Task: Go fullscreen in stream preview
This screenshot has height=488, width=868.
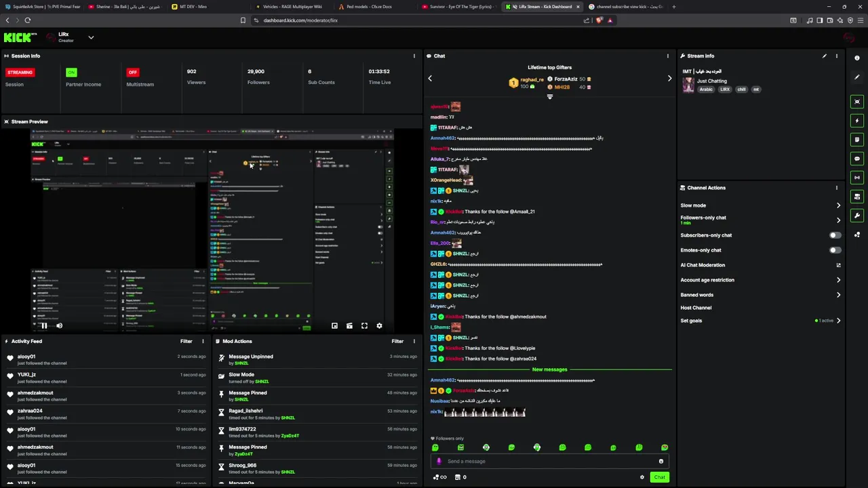Action: (x=364, y=326)
